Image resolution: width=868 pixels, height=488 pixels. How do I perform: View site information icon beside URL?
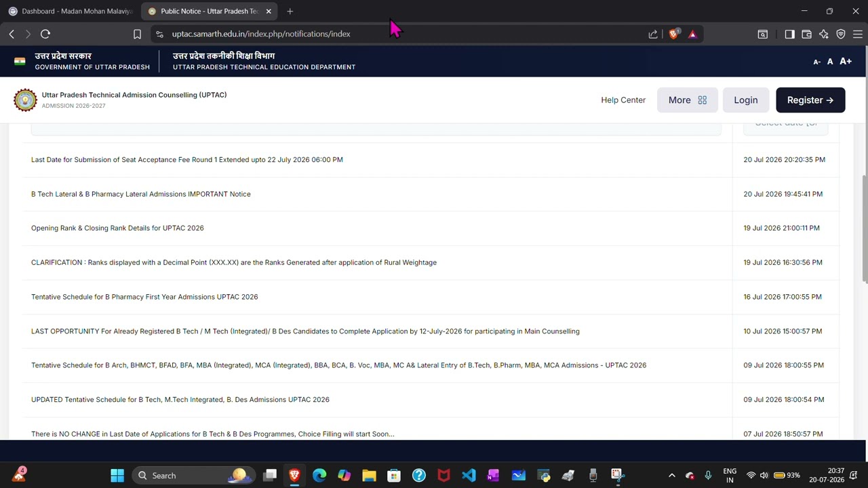(x=159, y=34)
